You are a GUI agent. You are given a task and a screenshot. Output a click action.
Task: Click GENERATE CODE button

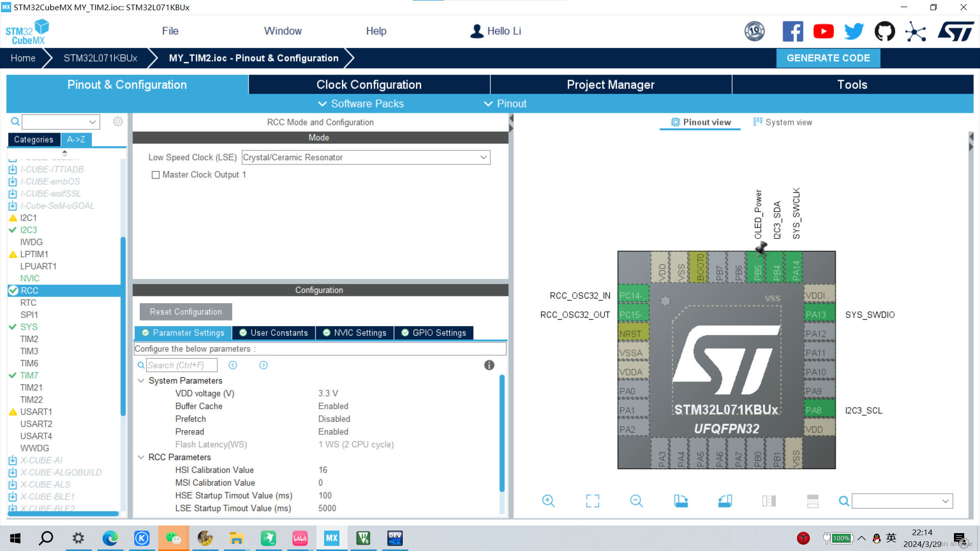coord(828,58)
